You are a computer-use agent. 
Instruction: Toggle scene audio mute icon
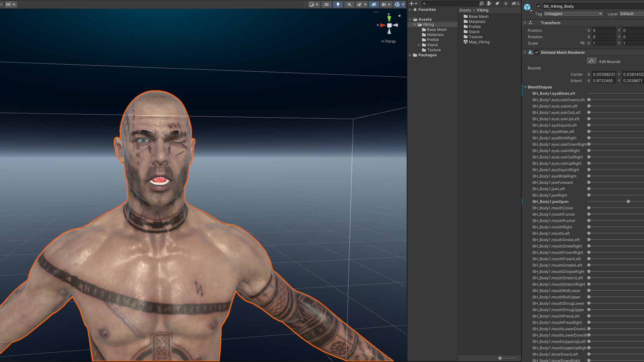pyautogui.click(x=349, y=4)
